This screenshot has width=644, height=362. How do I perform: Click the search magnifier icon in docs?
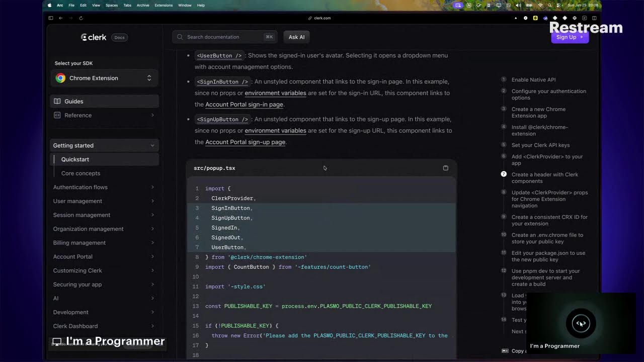(x=180, y=37)
